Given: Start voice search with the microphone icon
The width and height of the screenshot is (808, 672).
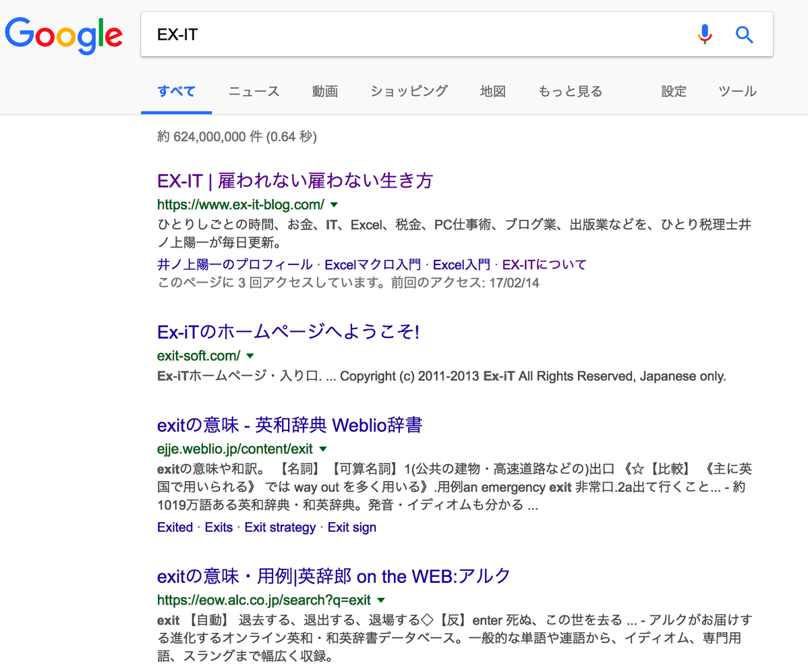Looking at the screenshot, I should point(704,34).
